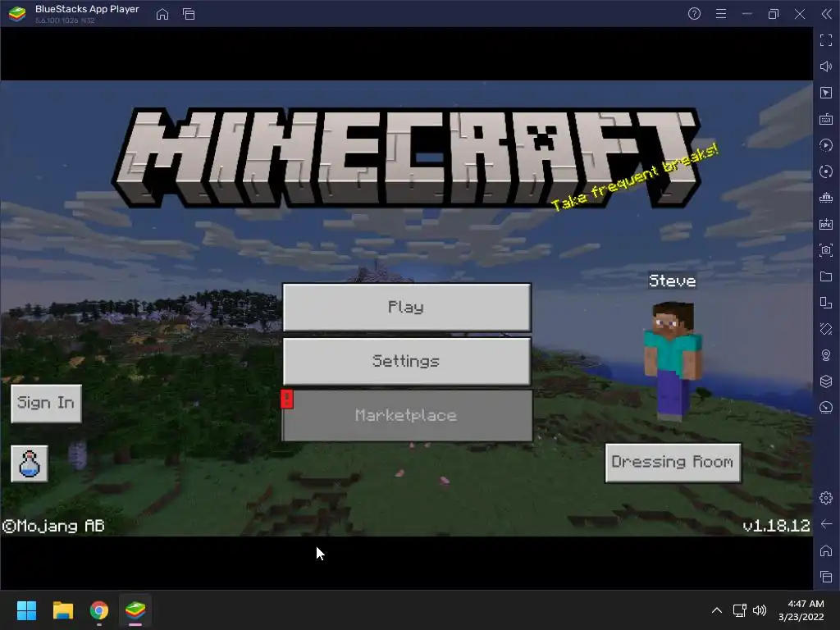Screen dimensions: 840x630
Task: Click the Sign In button
Action: click(46, 403)
